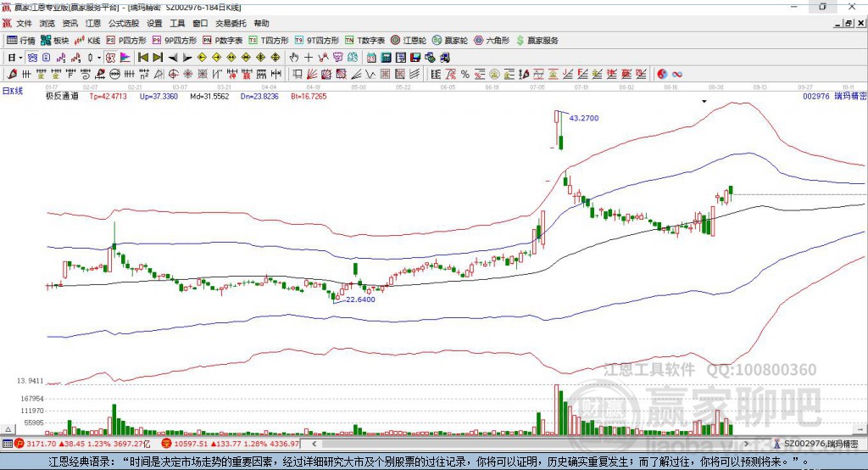Open the 工具 menu
The width and height of the screenshot is (868, 470).
(177, 23)
